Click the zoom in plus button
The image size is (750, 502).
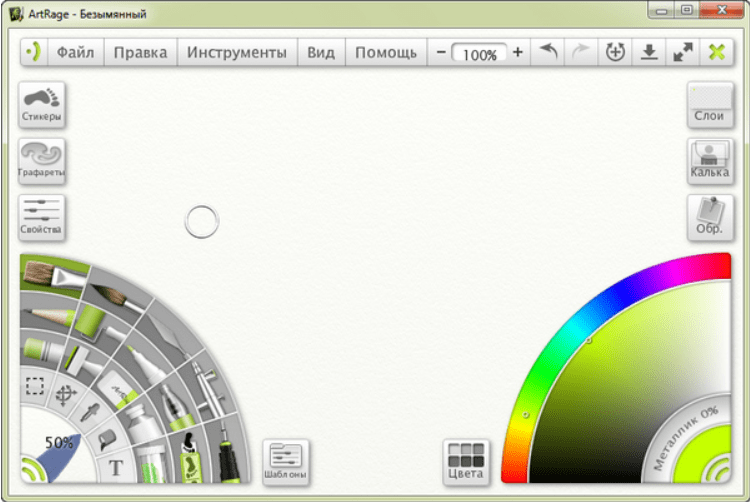pyautogui.click(x=517, y=52)
